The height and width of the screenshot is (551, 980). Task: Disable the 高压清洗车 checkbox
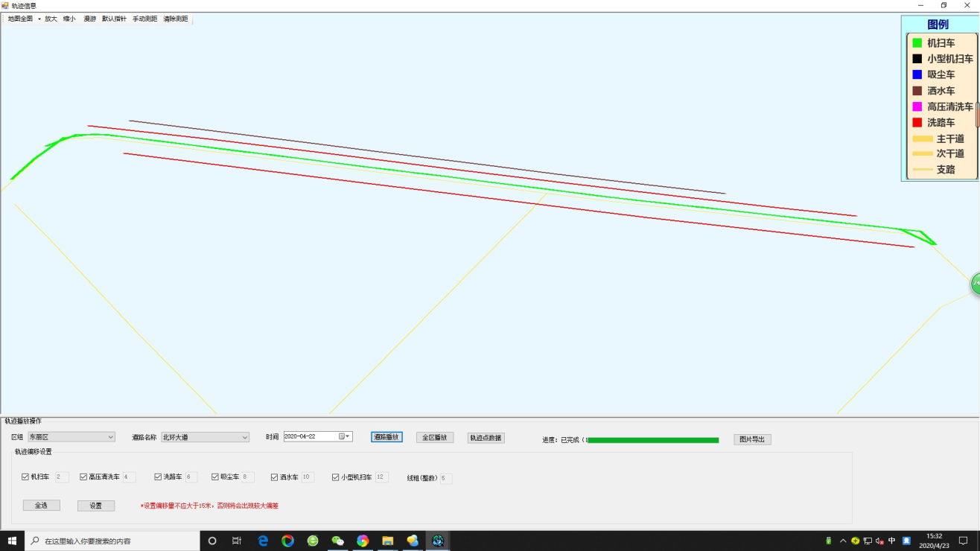(x=83, y=477)
